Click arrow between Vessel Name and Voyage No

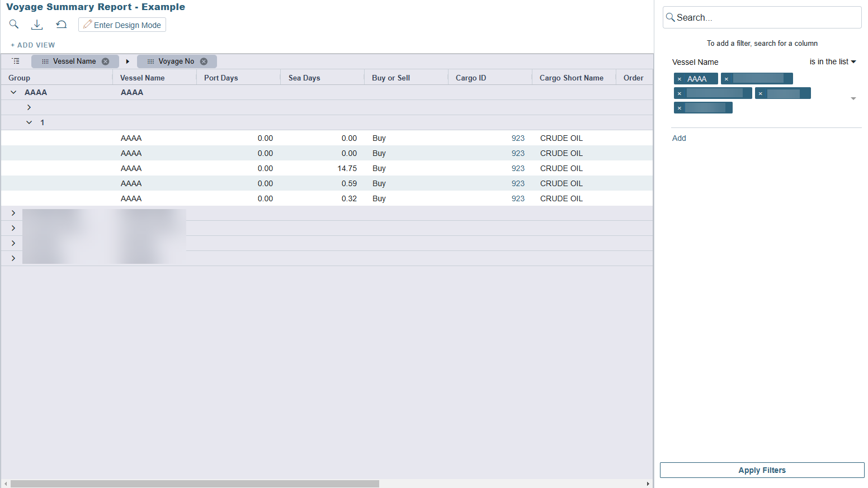coord(128,61)
